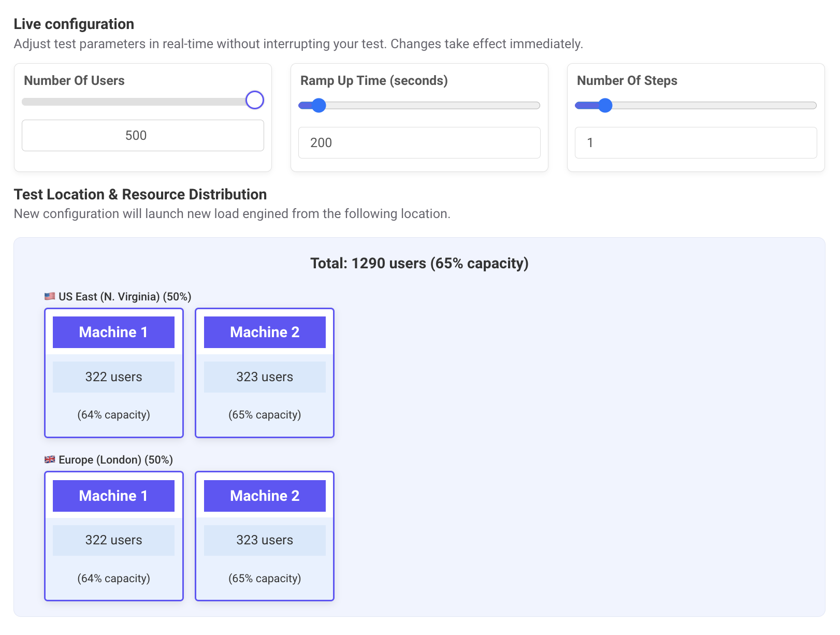Click the Number Of Users slider handle
The height and width of the screenshot is (635, 840).
coord(254,100)
